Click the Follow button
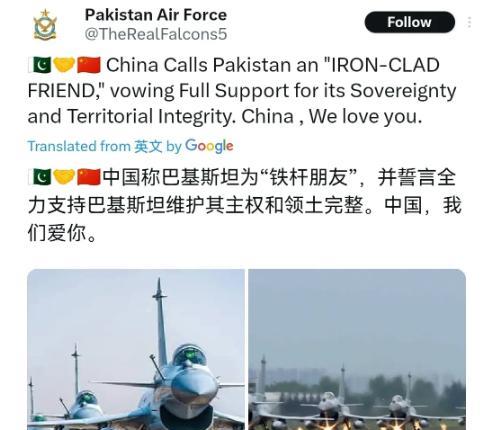The image size is (499, 430). click(410, 22)
